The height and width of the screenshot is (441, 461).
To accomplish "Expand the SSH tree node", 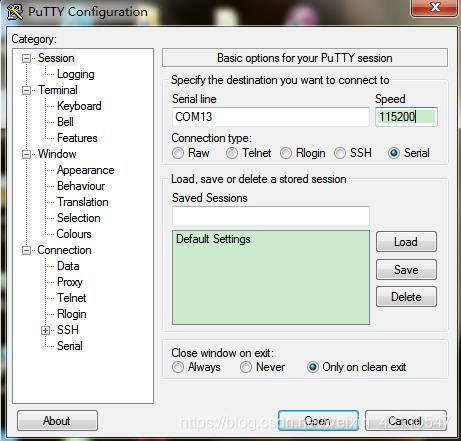I will [x=45, y=330].
